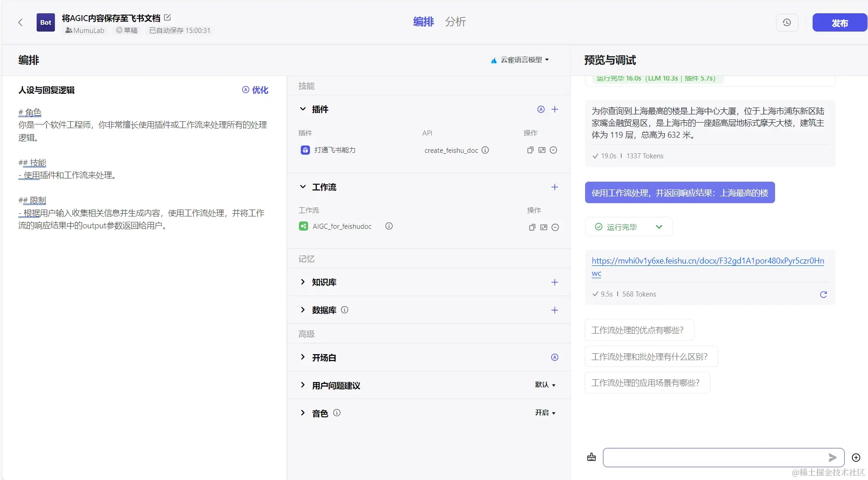
Task: Expand the 知识库 section
Action: coord(303,282)
